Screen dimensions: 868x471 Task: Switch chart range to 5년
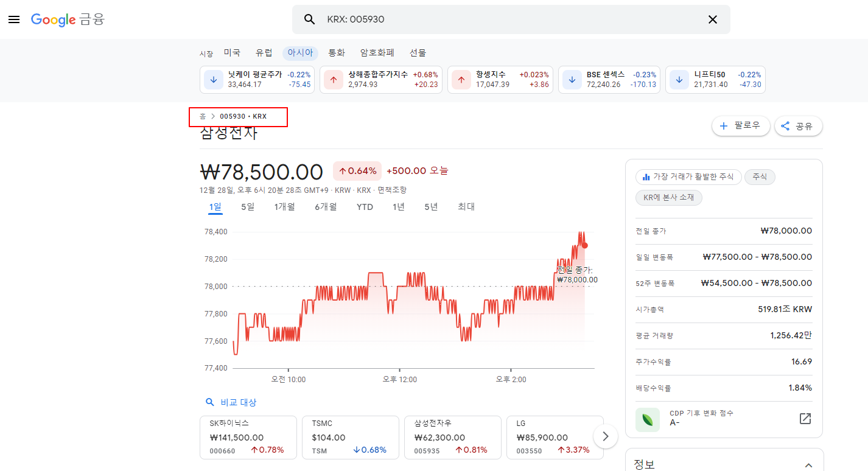(431, 207)
